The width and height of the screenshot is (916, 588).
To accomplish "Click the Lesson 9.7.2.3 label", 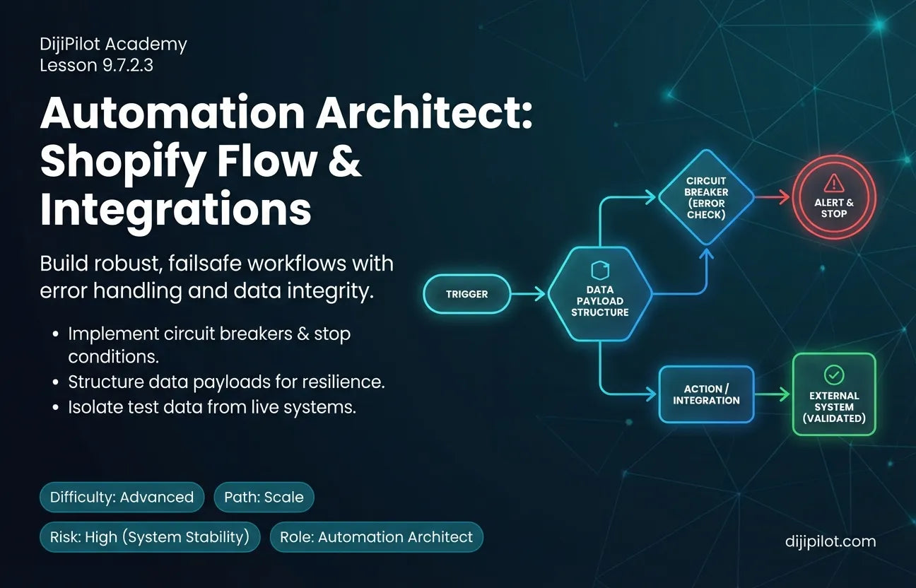I will [97, 66].
